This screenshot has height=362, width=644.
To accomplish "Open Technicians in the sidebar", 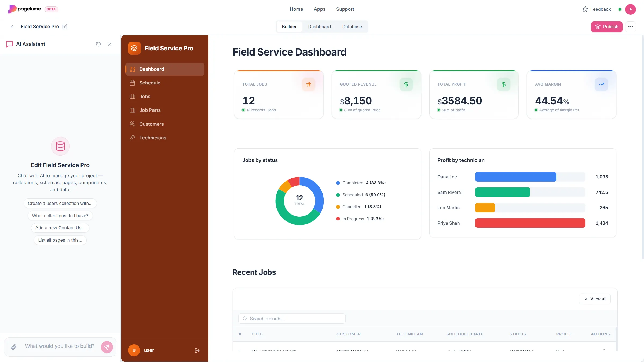I will (x=165, y=138).
